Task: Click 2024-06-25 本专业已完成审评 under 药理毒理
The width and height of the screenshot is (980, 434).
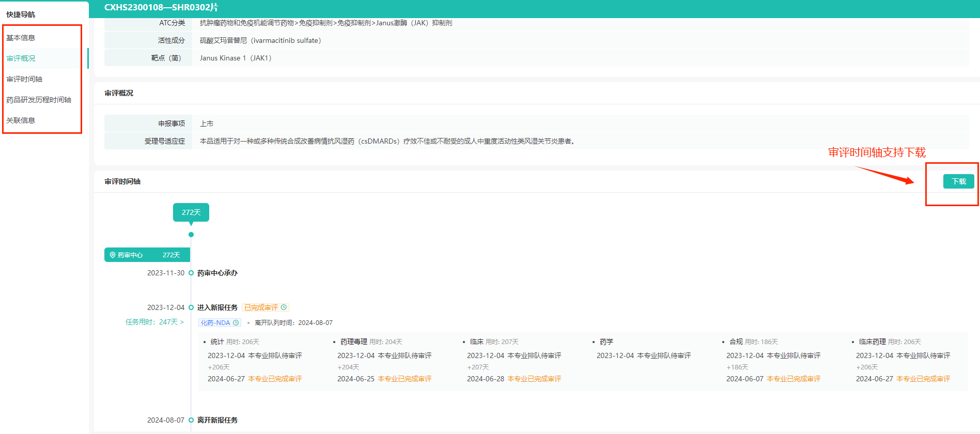Action: (x=384, y=379)
